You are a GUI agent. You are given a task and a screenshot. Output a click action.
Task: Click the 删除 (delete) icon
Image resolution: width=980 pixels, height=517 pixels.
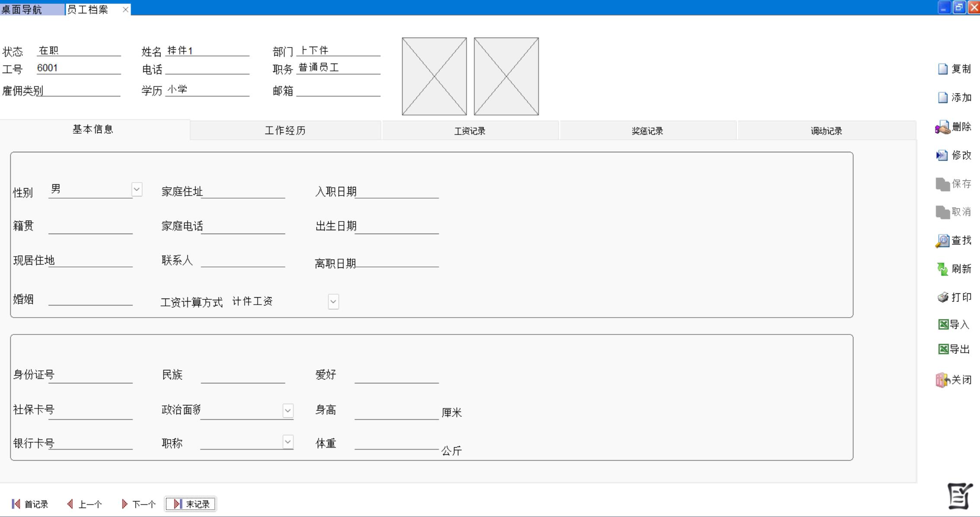942,127
